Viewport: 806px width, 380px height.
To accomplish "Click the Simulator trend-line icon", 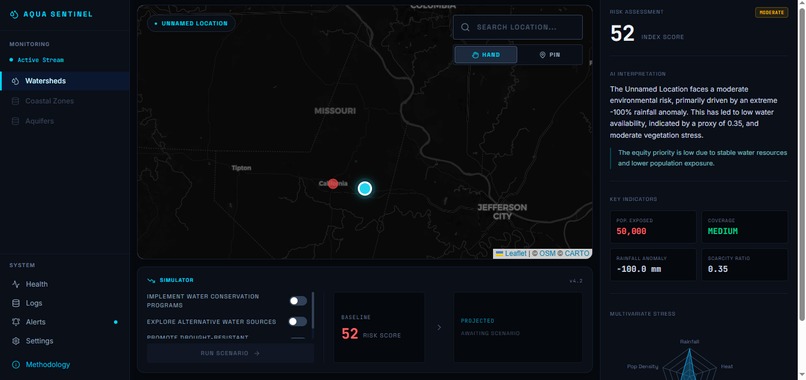I will (x=151, y=280).
